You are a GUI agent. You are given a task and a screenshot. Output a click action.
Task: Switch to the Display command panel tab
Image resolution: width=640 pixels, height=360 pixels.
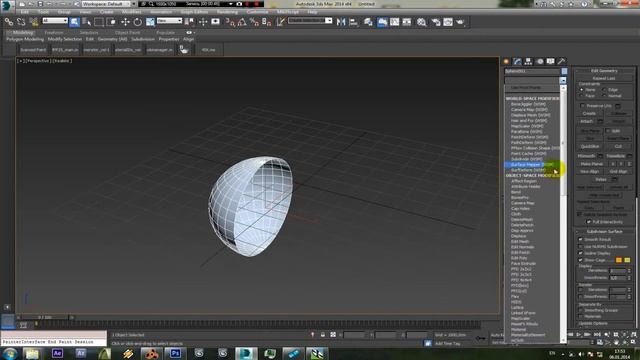coord(551,61)
